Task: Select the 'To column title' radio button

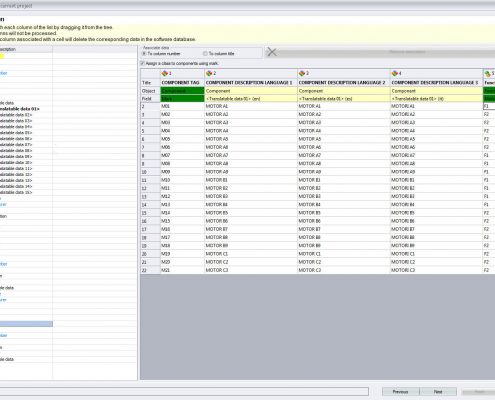Action: [205, 53]
